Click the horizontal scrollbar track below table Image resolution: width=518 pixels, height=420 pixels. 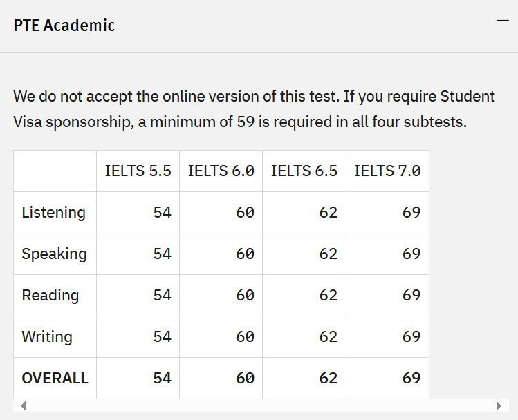tap(261, 406)
